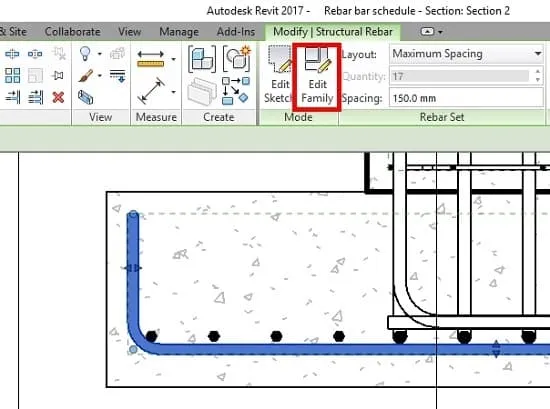Click the Mode panel title
Viewport: 550px width, 409px height.
click(x=298, y=117)
